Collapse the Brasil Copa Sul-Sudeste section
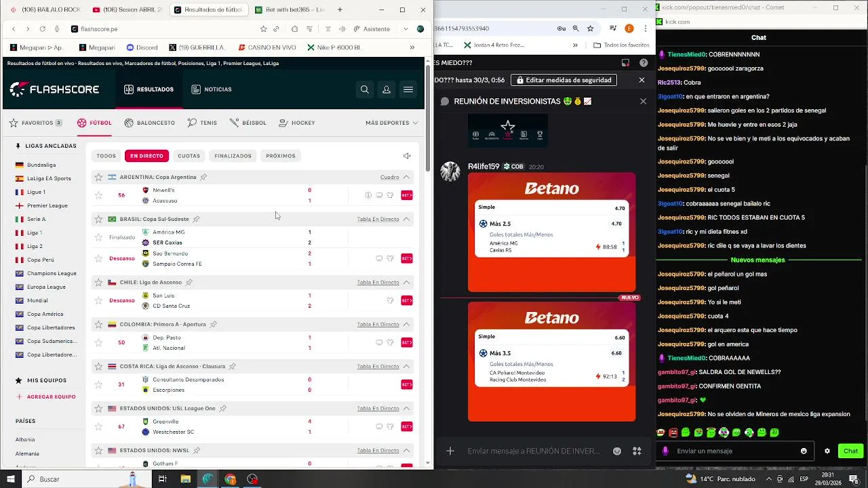 coord(406,219)
